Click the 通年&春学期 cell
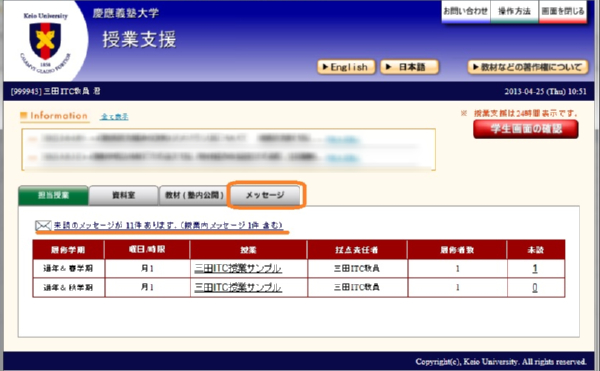Viewport: 600px width, 371px height. tap(68, 268)
